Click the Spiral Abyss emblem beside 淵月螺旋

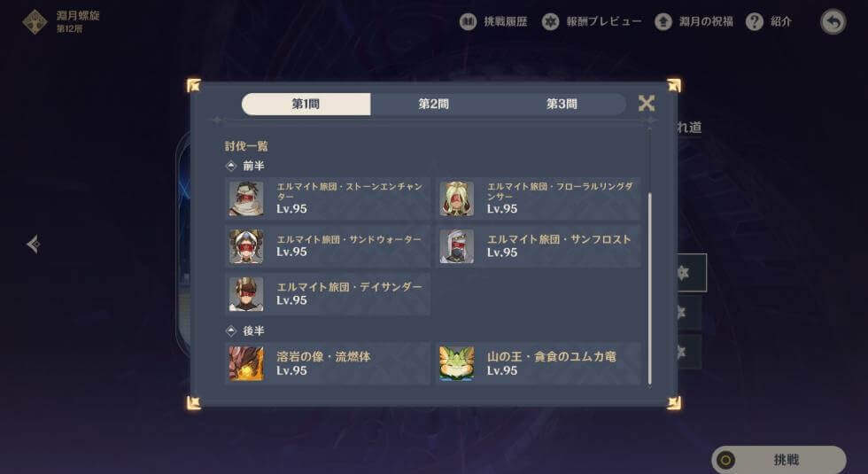pos(35,21)
